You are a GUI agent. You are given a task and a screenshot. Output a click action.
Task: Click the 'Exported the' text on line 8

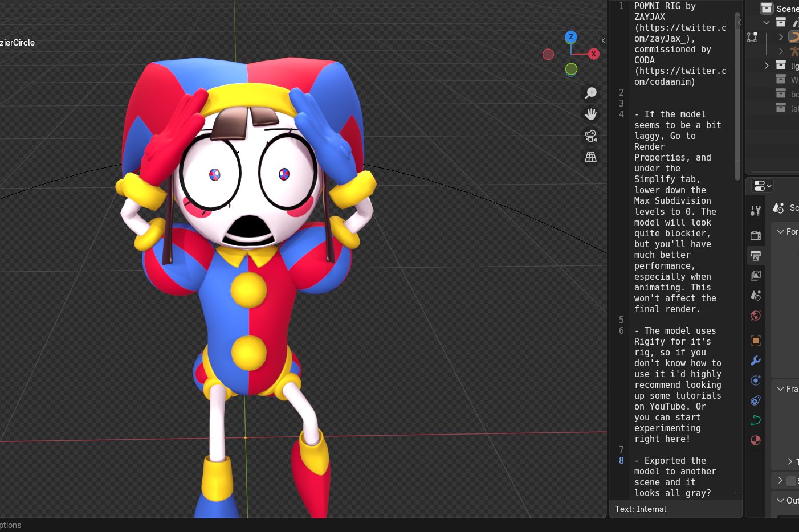click(675, 460)
